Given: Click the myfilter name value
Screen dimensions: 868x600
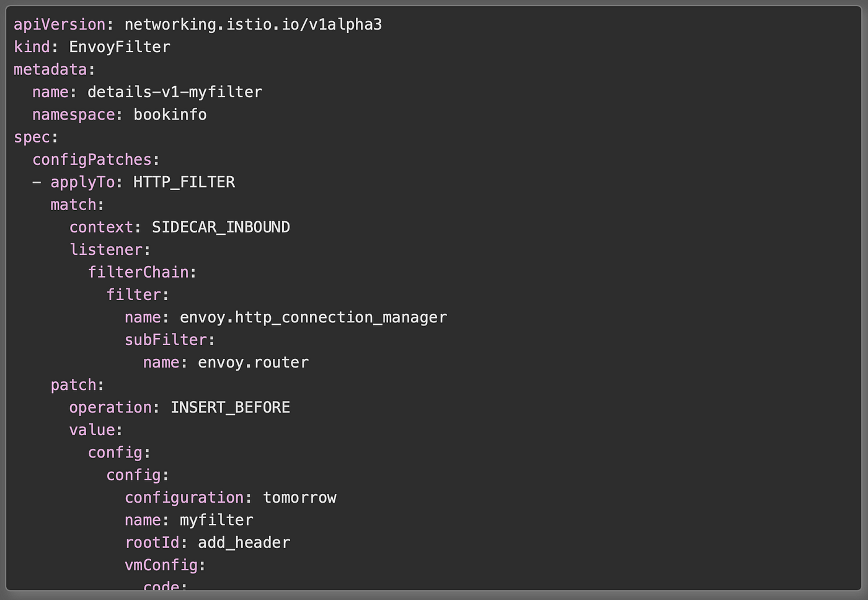Looking at the screenshot, I should pos(216,520).
